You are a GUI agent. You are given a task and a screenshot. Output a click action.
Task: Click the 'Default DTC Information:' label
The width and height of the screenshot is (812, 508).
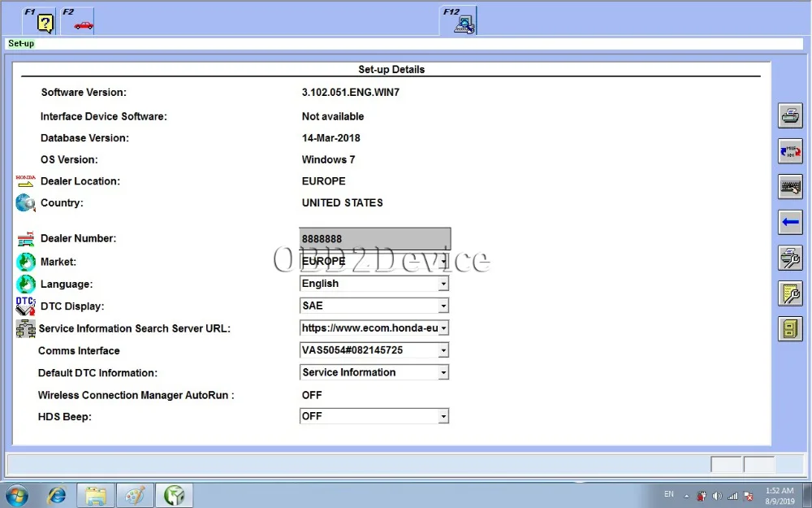[x=98, y=373]
